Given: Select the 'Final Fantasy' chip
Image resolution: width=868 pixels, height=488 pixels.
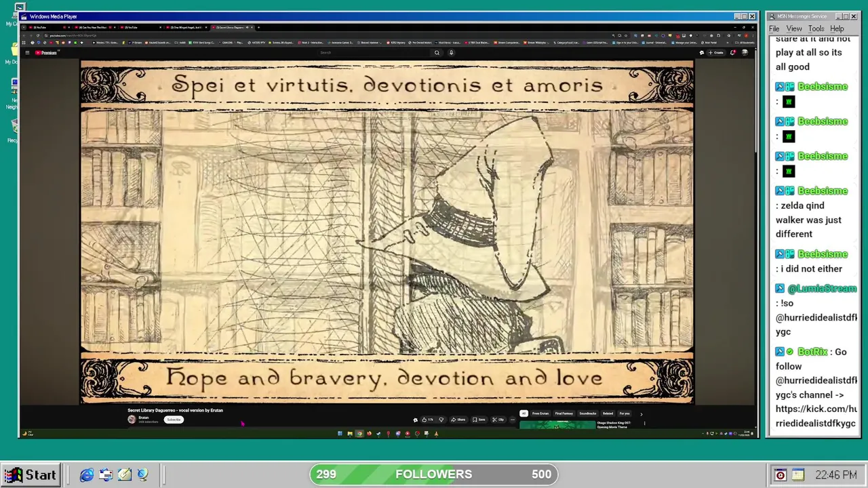Looking at the screenshot, I should (x=564, y=413).
